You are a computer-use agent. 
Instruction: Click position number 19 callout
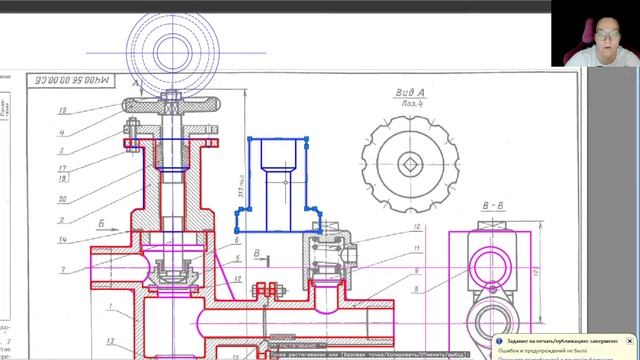(62, 110)
